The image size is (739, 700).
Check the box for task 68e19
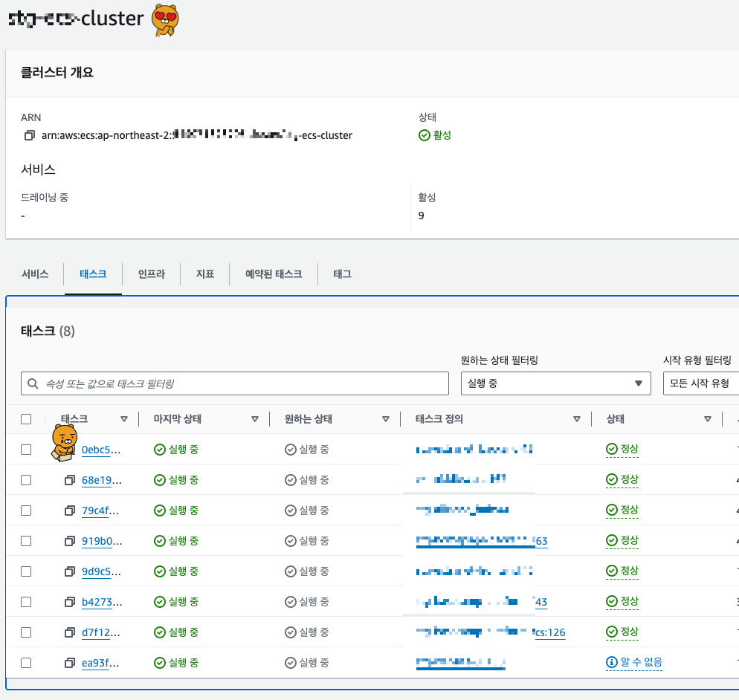26,480
